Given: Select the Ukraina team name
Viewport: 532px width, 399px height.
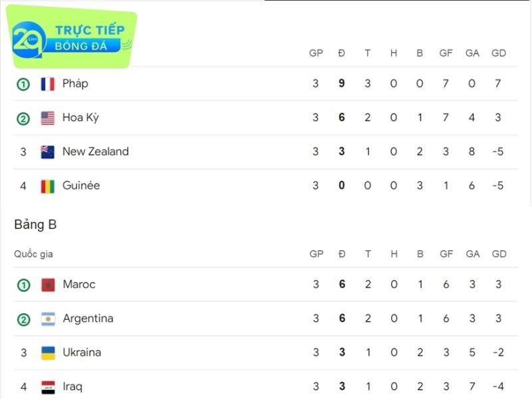Looking at the screenshot, I should point(82,352).
